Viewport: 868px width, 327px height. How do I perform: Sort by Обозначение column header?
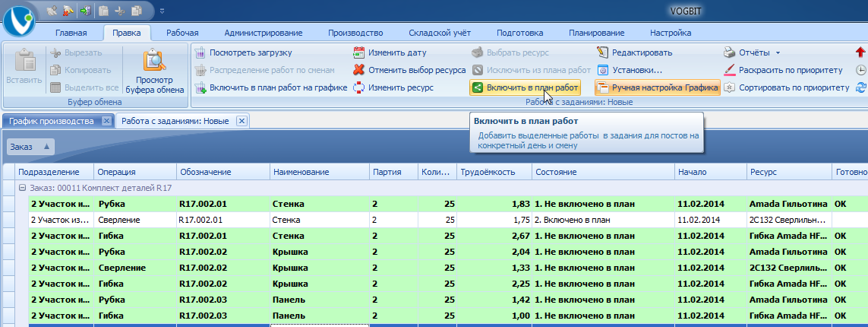point(223,172)
